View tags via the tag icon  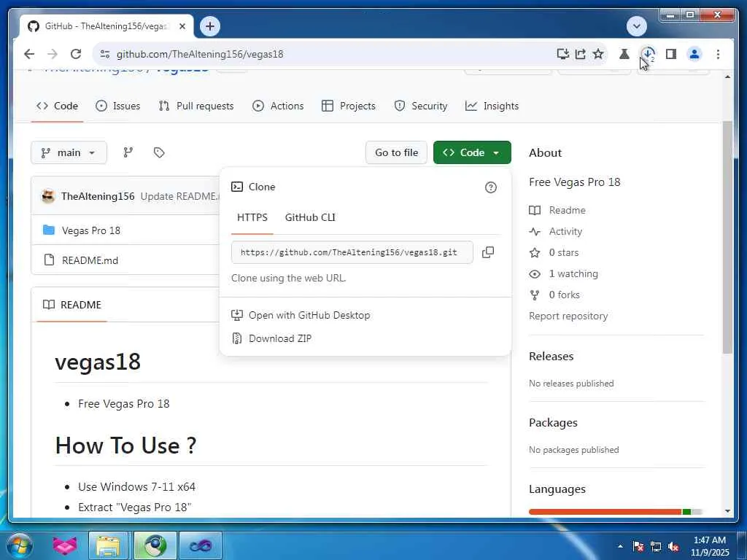tap(159, 152)
